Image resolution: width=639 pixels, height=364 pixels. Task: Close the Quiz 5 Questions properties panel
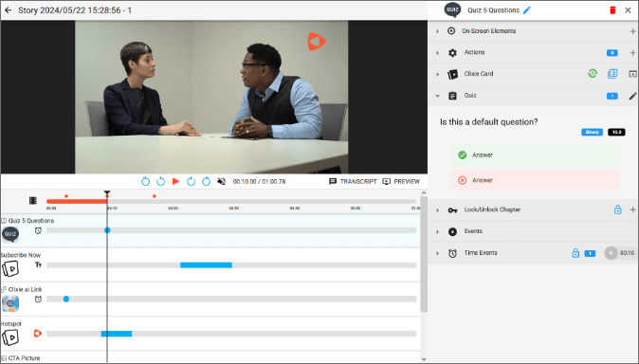[x=628, y=10]
